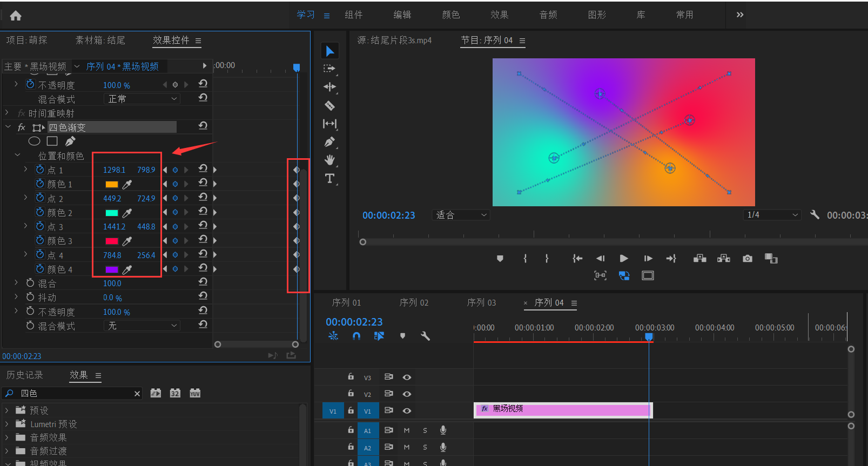This screenshot has width=868, height=466.
Task: Open timeline display settings wrench
Action: (425, 336)
